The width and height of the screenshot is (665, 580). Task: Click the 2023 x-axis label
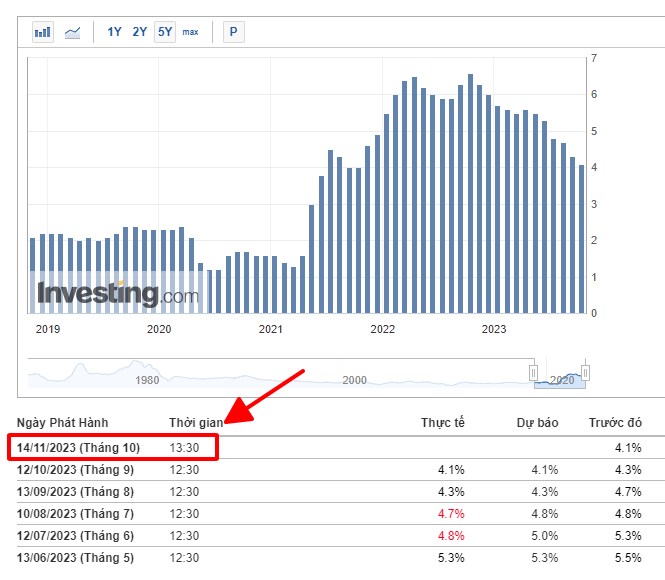click(x=494, y=329)
